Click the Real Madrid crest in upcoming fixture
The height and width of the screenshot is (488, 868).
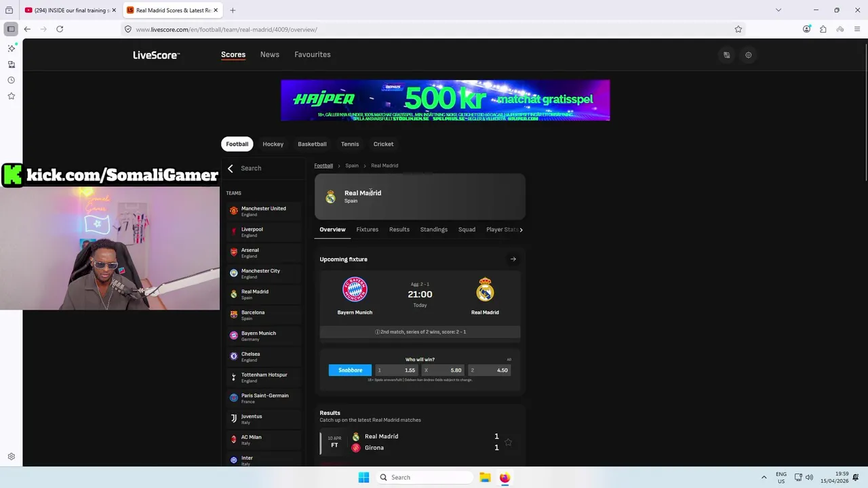[485, 289]
